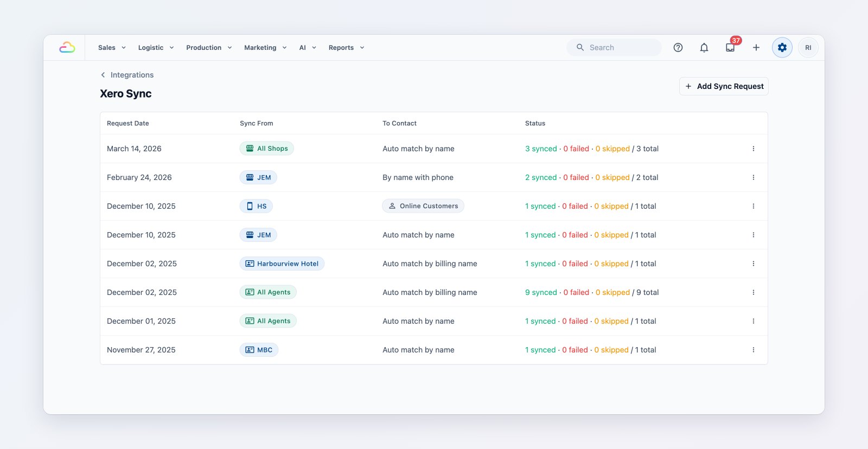The image size is (868, 449).
Task: Open row menu for March 14, 2026
Action: 754,149
